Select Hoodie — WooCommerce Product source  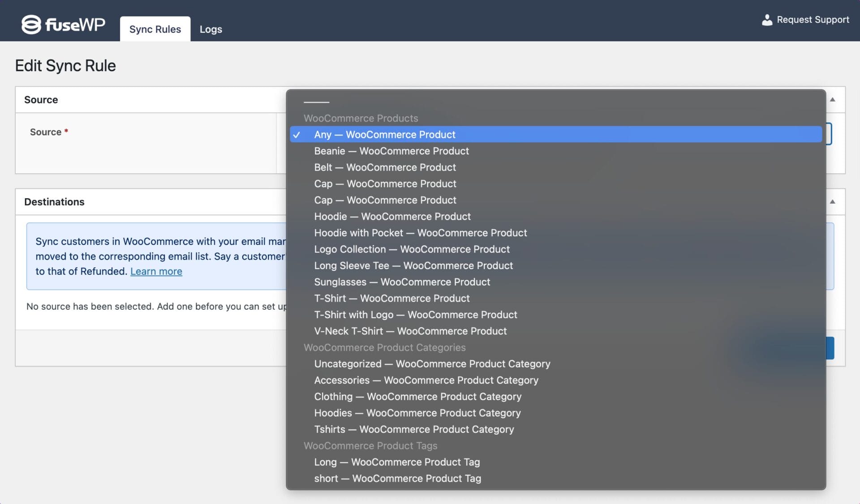point(392,215)
